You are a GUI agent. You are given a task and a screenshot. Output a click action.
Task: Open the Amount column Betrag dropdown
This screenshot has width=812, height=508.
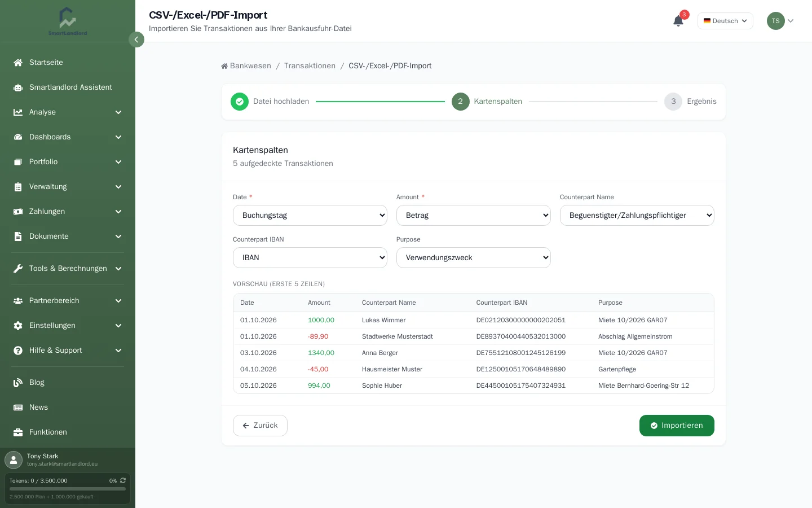(x=474, y=215)
